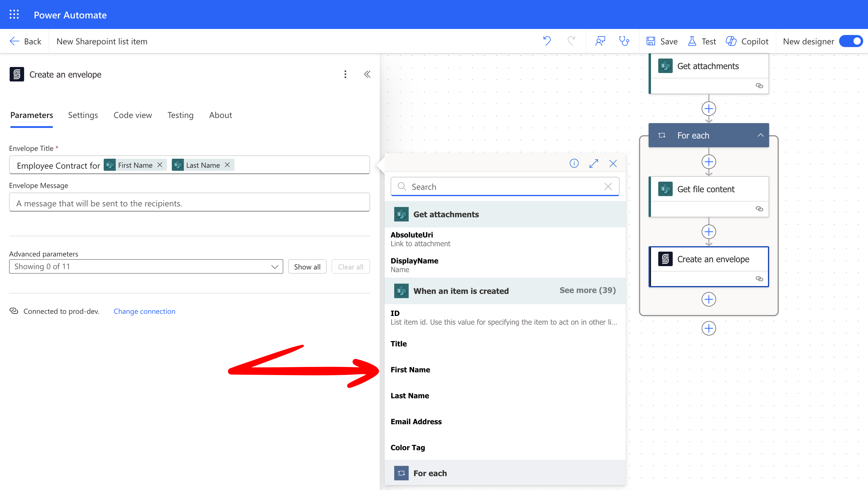The height and width of the screenshot is (490, 868).
Task: Open the Microsoft 365 app launcher waffle icon
Action: coord(14,14)
